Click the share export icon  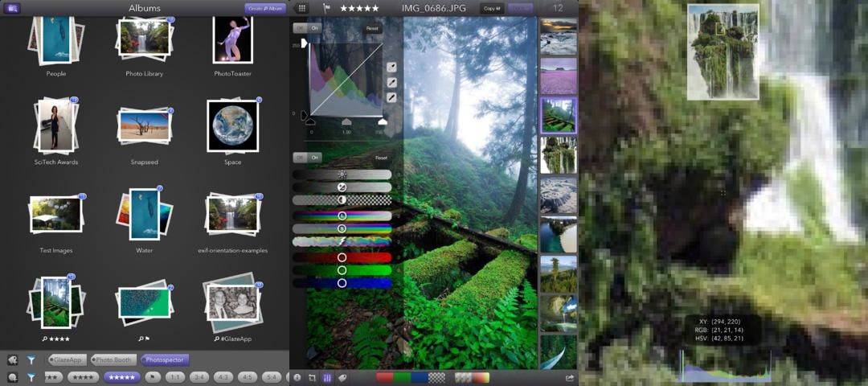tap(570, 377)
